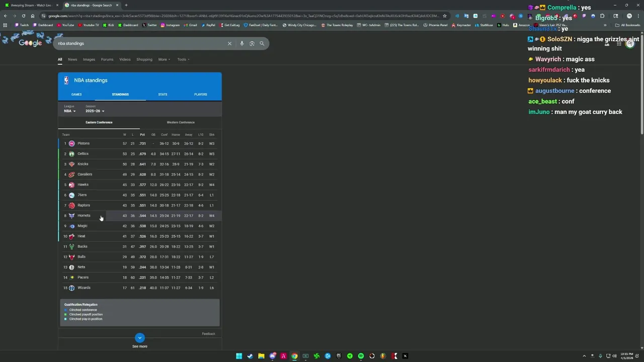This screenshot has height=362, width=644.
Task: Open Google Lens image search icon
Action: tap(252, 44)
